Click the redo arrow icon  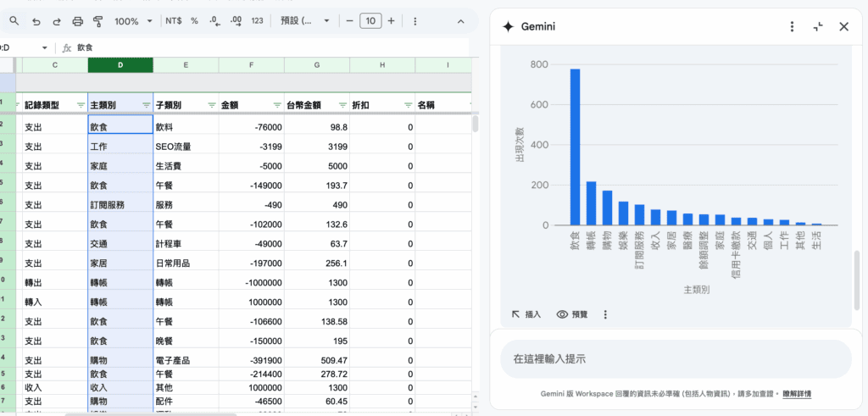[x=57, y=21]
